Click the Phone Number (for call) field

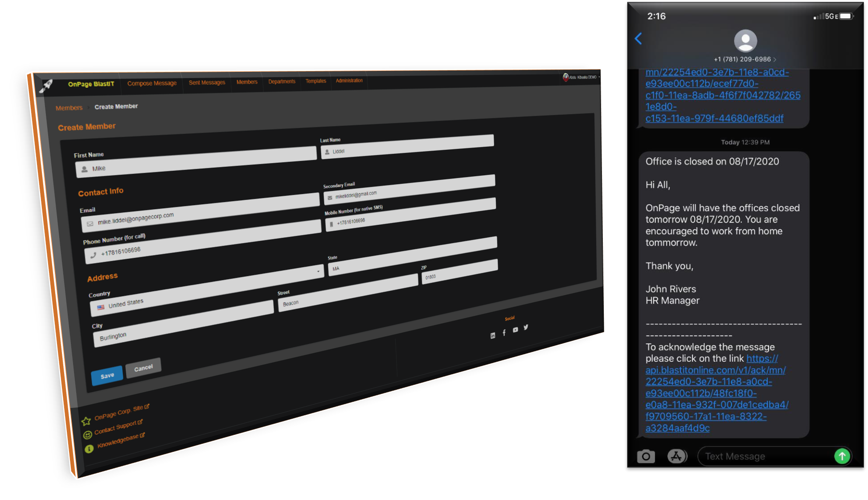[x=203, y=241]
